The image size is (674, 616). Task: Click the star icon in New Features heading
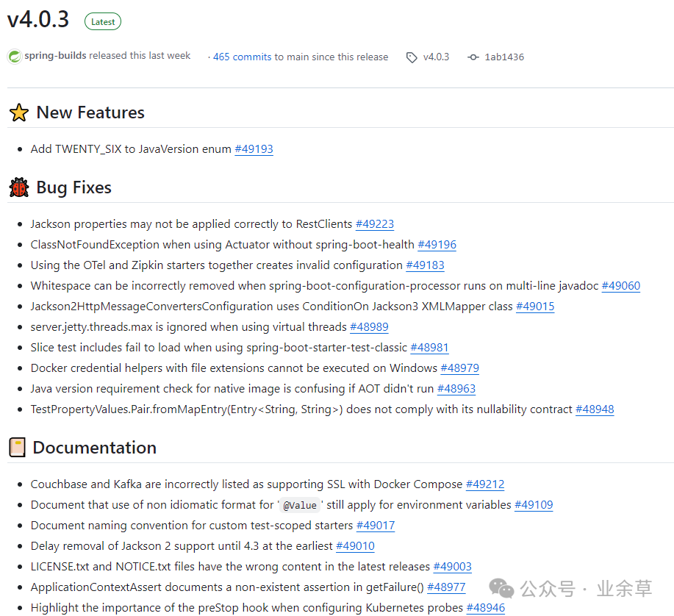[18, 112]
